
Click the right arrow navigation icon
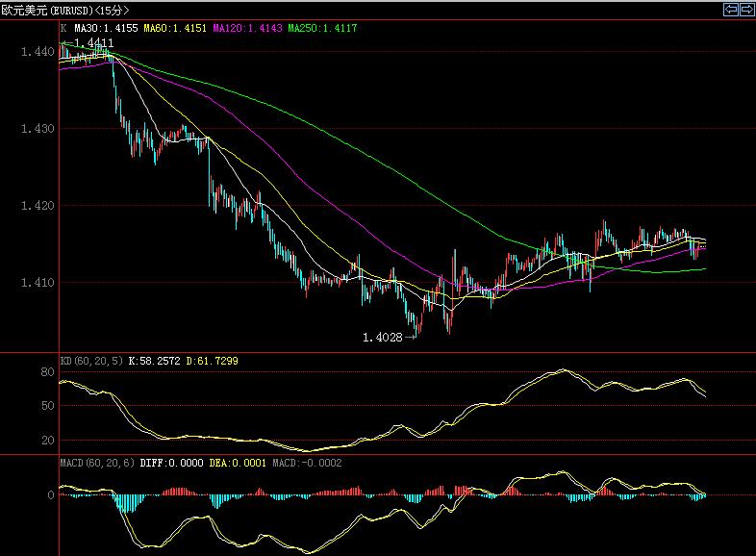coord(747,10)
